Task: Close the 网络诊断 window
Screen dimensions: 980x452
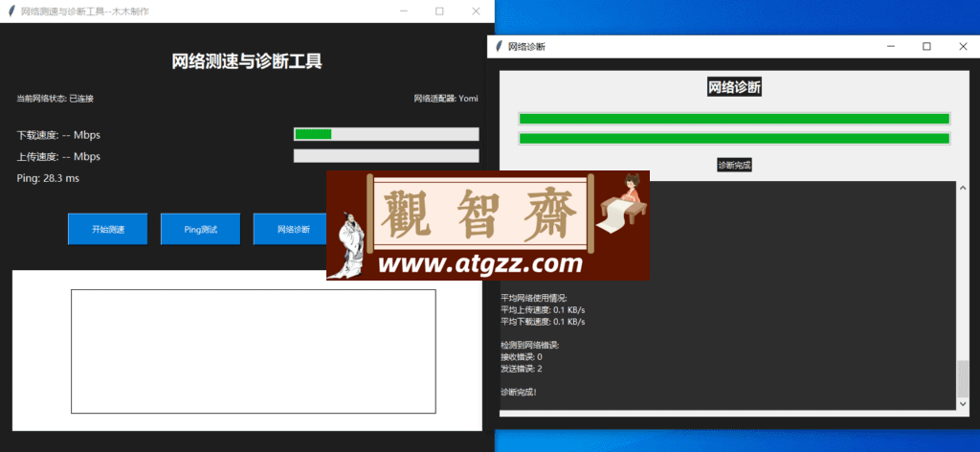Action: coord(963,46)
